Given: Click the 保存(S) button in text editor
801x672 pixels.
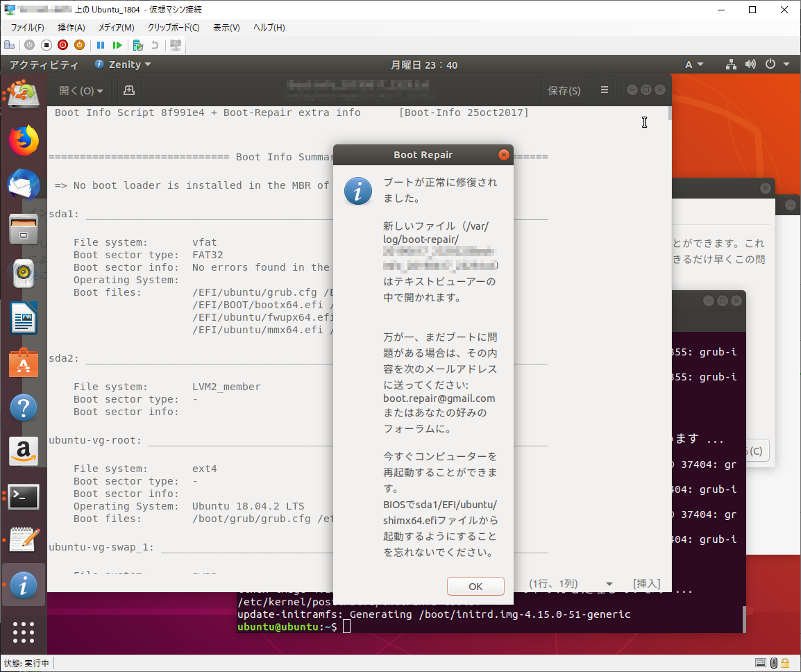Looking at the screenshot, I should pyautogui.click(x=564, y=90).
